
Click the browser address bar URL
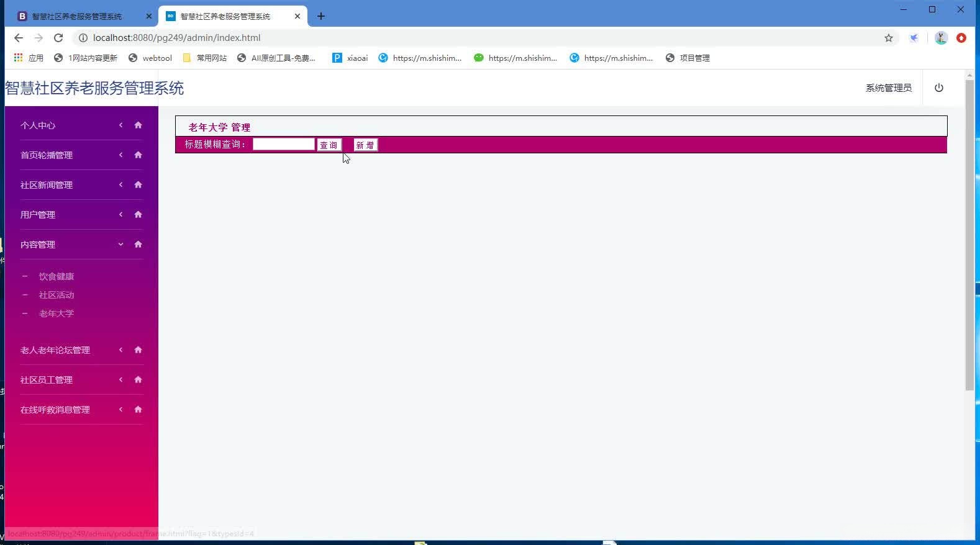[x=177, y=38]
